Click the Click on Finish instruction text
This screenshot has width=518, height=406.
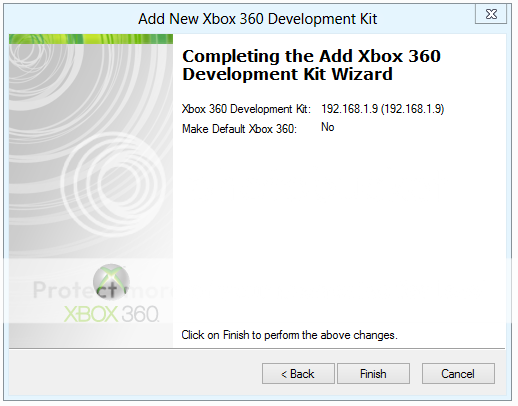289,335
